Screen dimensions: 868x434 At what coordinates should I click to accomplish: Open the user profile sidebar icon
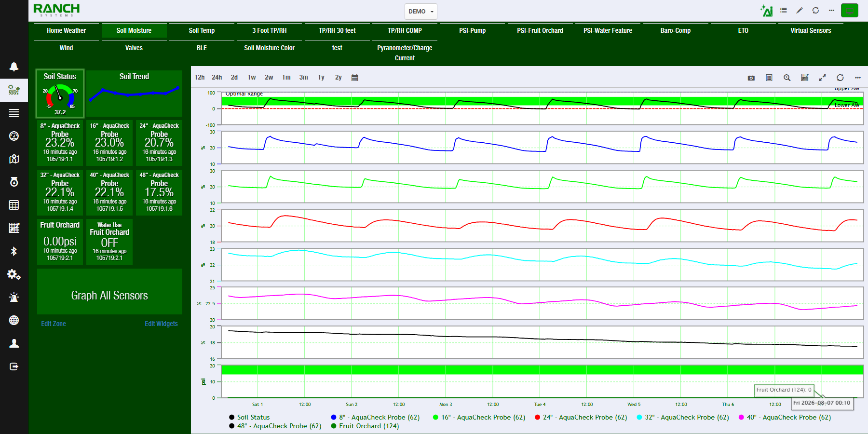(x=14, y=343)
